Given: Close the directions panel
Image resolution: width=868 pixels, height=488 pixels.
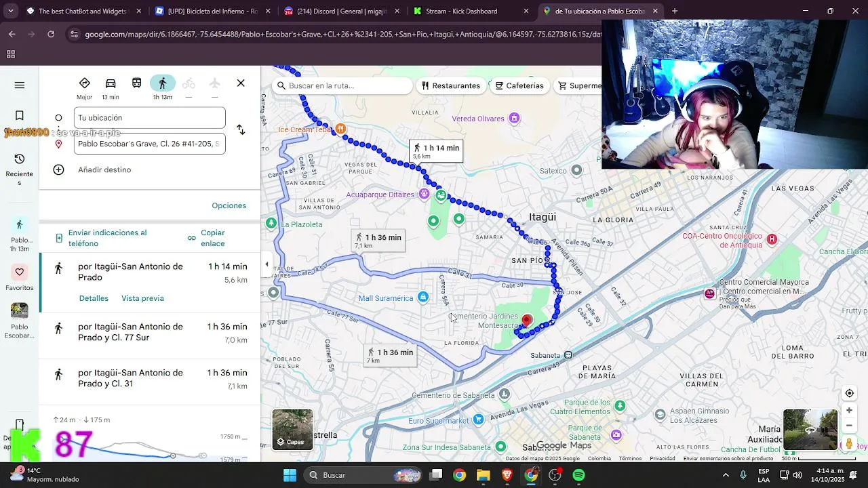Looking at the screenshot, I should (x=241, y=83).
